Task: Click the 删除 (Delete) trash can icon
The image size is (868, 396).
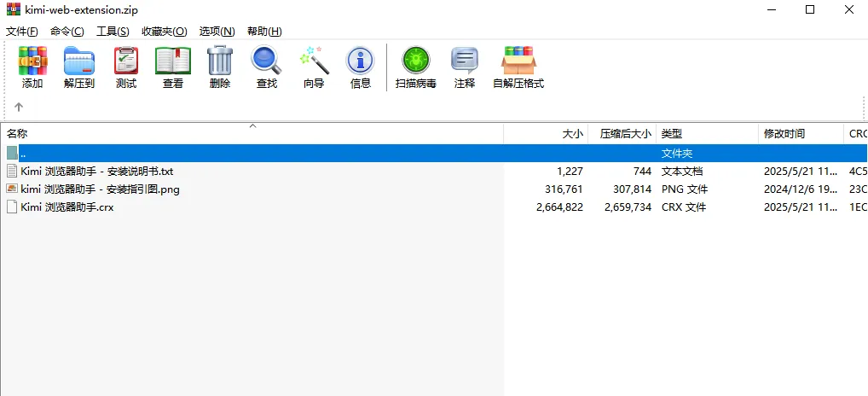Action: pos(220,61)
